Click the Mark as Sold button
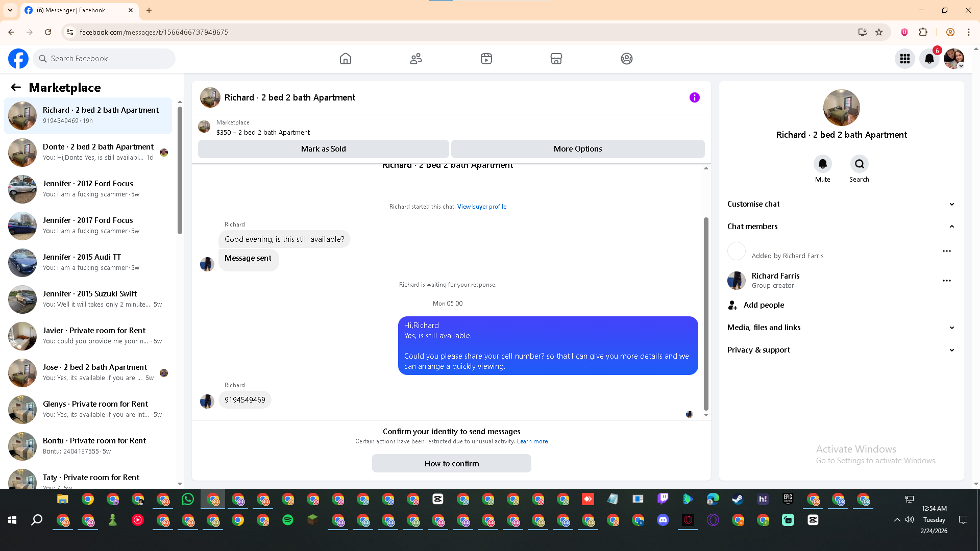 [x=323, y=149]
